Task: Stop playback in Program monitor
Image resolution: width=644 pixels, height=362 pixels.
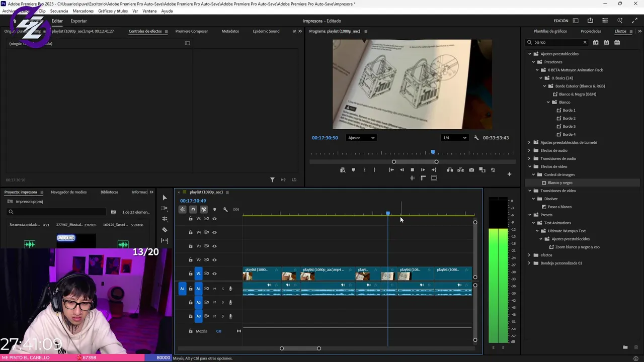Action: point(412,170)
